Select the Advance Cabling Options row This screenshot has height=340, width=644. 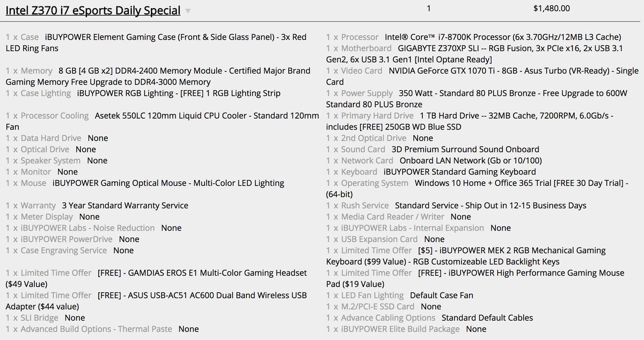430,318
